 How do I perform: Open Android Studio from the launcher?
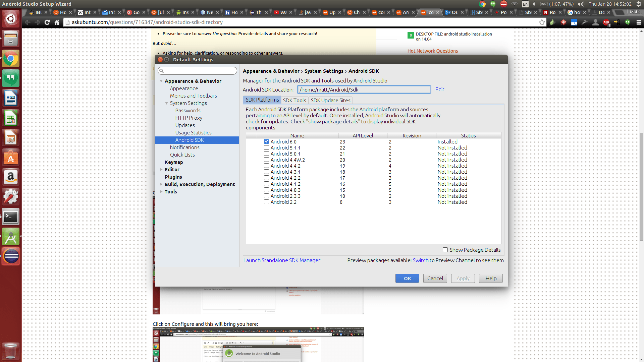point(11,237)
